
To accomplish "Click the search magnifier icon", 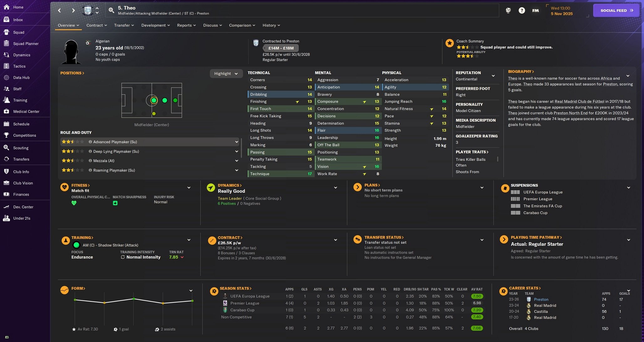I will tap(111, 10).
